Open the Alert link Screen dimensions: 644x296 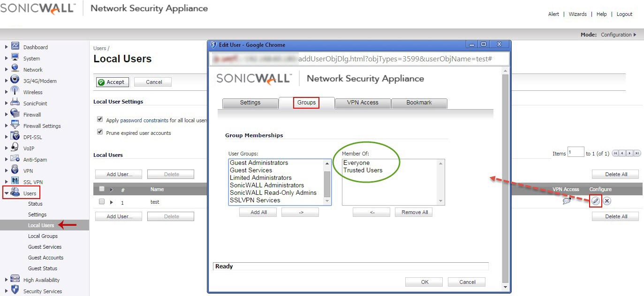tap(553, 14)
